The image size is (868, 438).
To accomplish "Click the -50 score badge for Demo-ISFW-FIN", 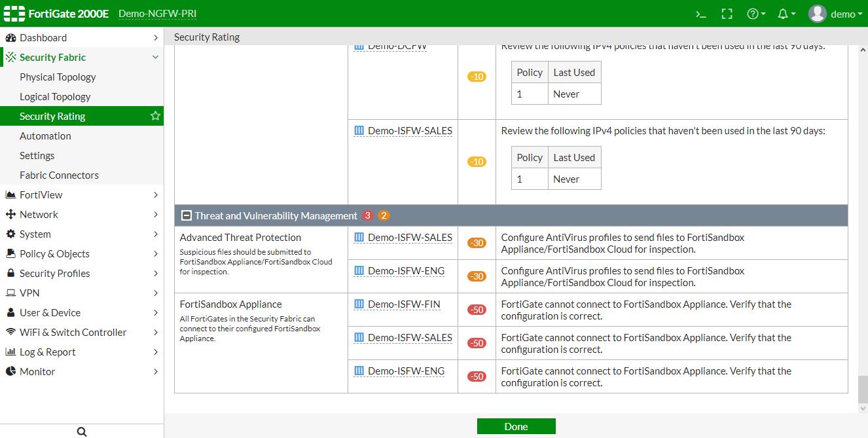I will [x=477, y=310].
